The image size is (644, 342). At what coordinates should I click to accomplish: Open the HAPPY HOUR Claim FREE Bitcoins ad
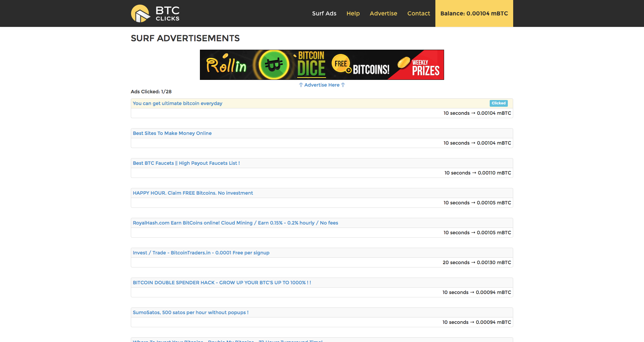click(x=193, y=193)
